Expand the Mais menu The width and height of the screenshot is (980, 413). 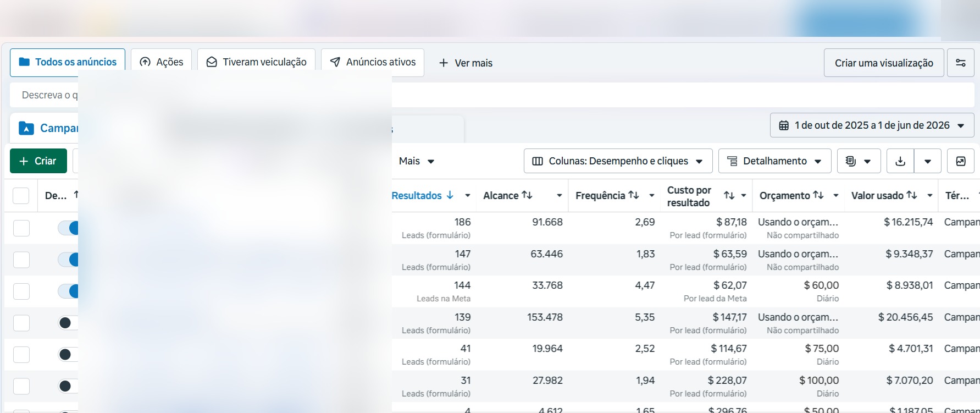click(417, 161)
